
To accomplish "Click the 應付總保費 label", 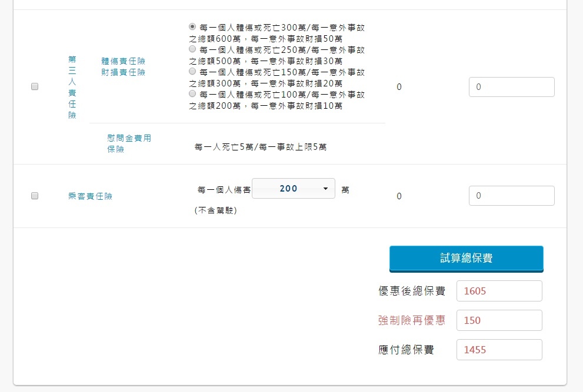I will tap(406, 350).
